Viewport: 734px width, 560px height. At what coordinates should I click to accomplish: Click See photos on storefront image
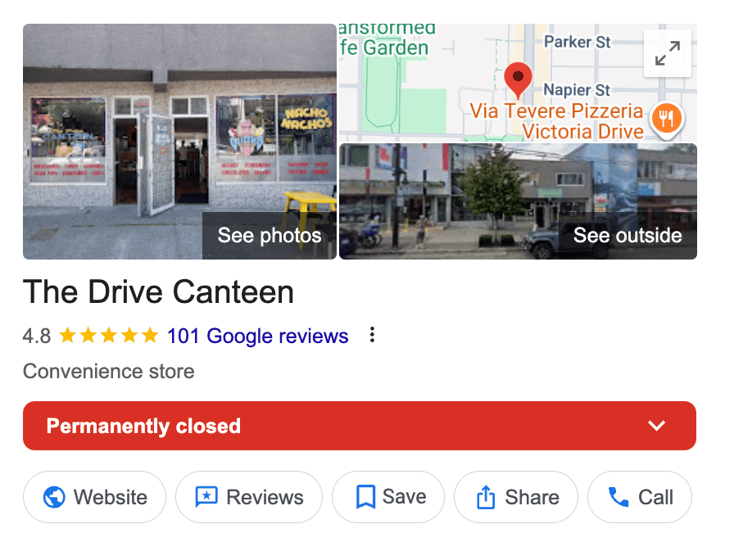pyautogui.click(x=270, y=235)
